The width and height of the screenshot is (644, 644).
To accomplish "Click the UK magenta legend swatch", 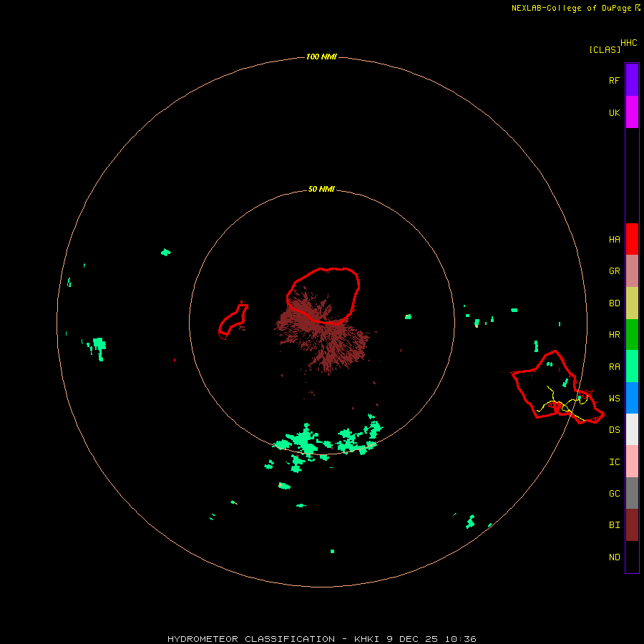I will 632,112.
